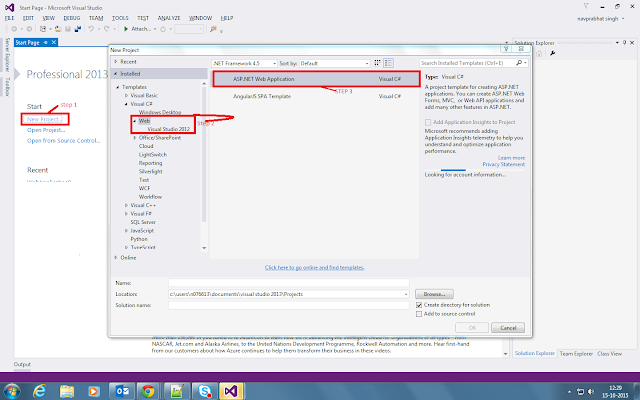Screen dimensions: 640x400
Task: Open Google Chrome from the taskbar
Action: pos(148,391)
